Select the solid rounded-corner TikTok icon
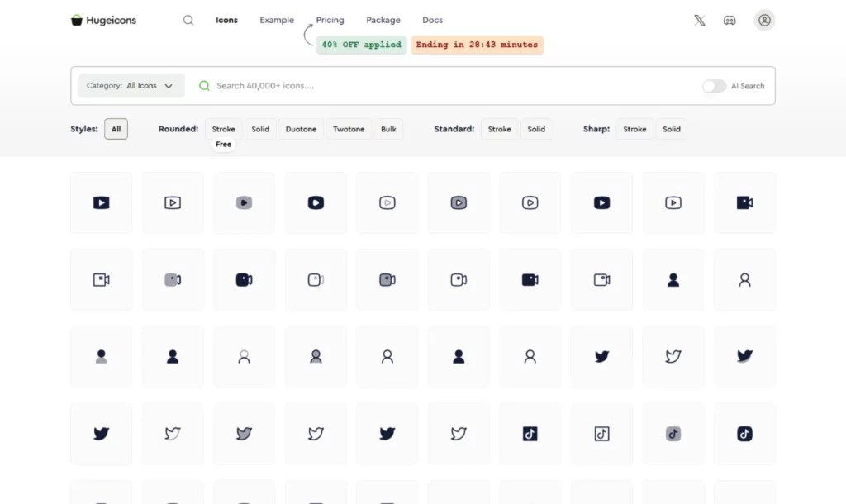The height and width of the screenshot is (504, 846). pyautogui.click(x=744, y=433)
